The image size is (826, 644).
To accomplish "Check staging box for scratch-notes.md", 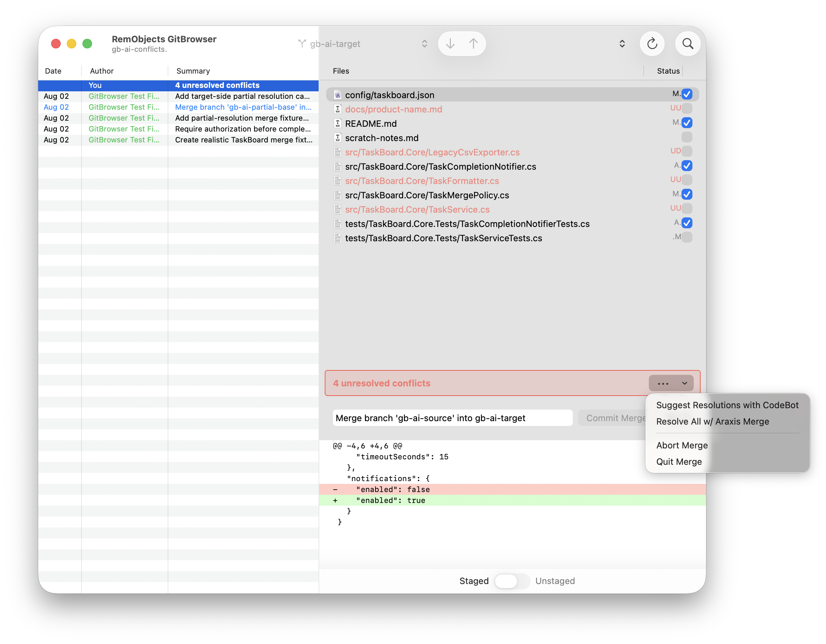I will (x=687, y=137).
